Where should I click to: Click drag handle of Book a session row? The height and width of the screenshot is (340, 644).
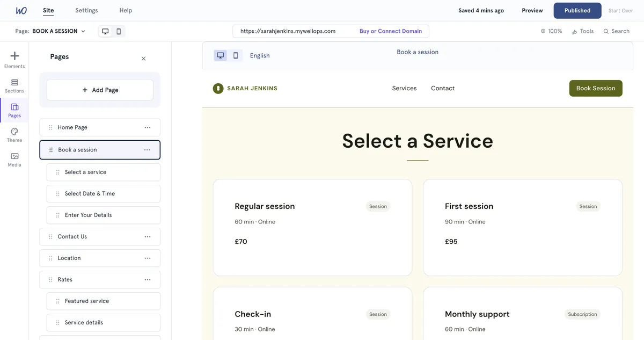point(51,150)
